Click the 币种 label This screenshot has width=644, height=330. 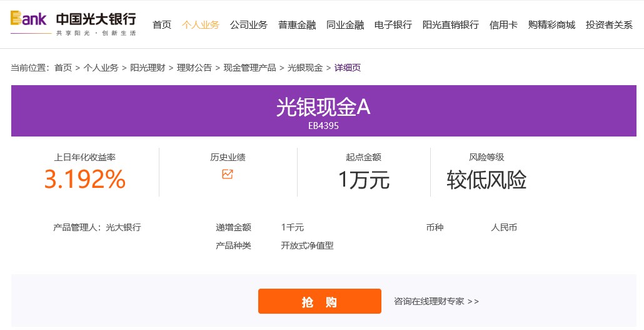(x=435, y=227)
